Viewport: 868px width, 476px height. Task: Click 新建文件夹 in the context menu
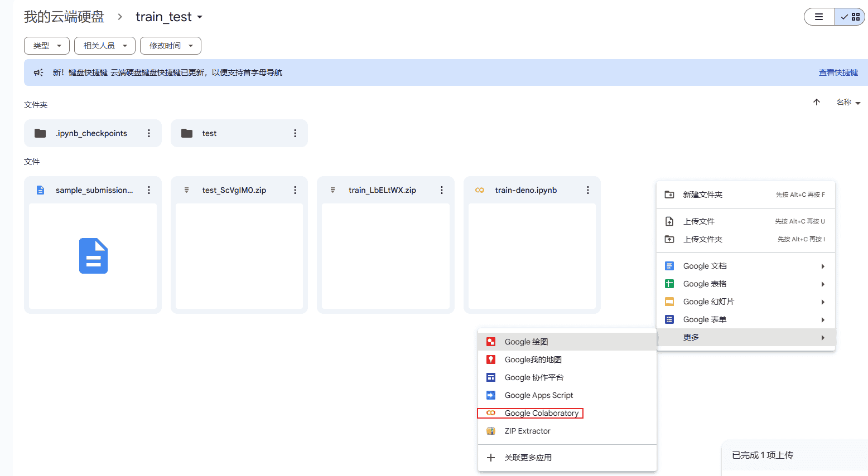click(703, 194)
